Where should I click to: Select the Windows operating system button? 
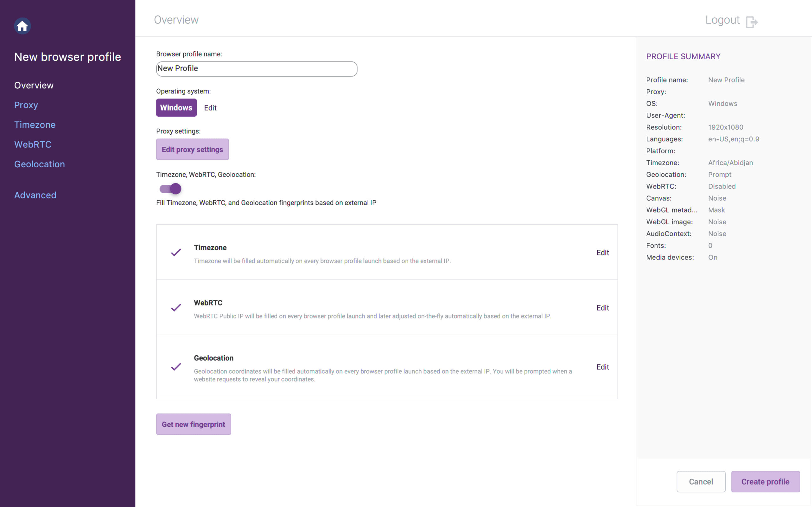coord(176,108)
